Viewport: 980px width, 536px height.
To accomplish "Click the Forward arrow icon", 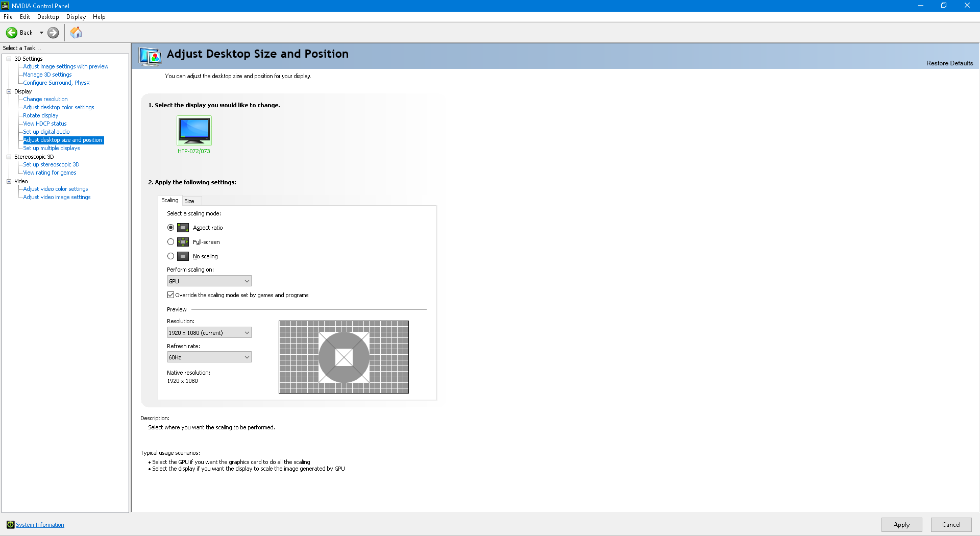I will (x=53, y=33).
